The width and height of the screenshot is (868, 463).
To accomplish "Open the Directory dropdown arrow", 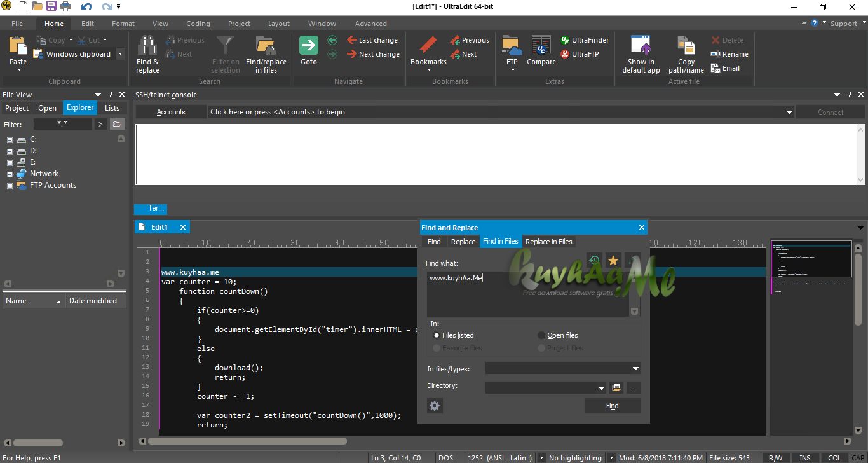I will pos(601,387).
